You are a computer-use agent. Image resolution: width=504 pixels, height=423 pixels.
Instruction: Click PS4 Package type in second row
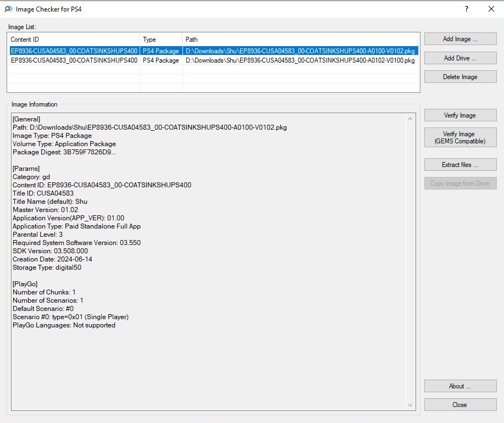click(x=160, y=60)
